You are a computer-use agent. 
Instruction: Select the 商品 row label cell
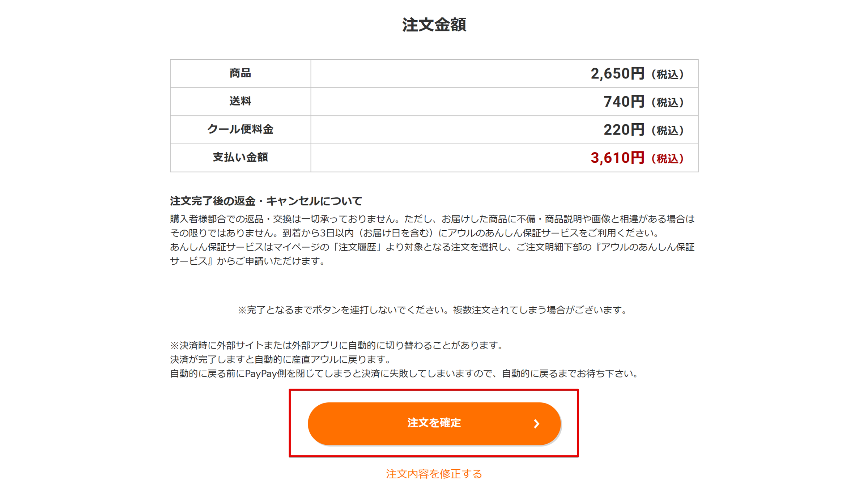coord(241,73)
